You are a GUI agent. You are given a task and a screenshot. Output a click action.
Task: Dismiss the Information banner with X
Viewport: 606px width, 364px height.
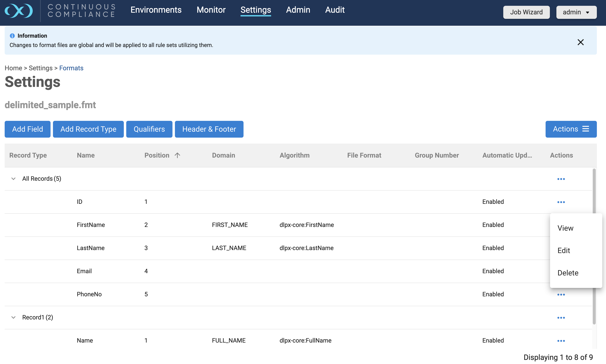click(x=580, y=42)
